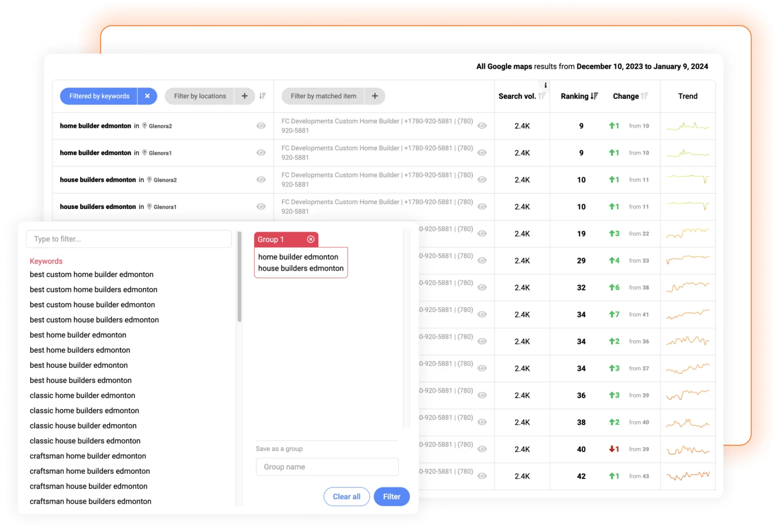Click the 'Filtered by keywords' pill
Viewport: 777px width, 532px height.
pos(99,96)
